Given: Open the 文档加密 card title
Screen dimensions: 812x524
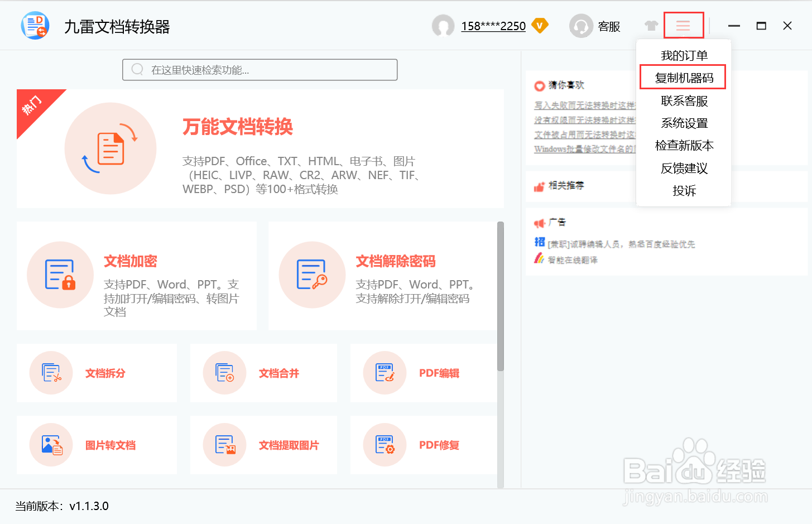Looking at the screenshot, I should pos(131,261).
